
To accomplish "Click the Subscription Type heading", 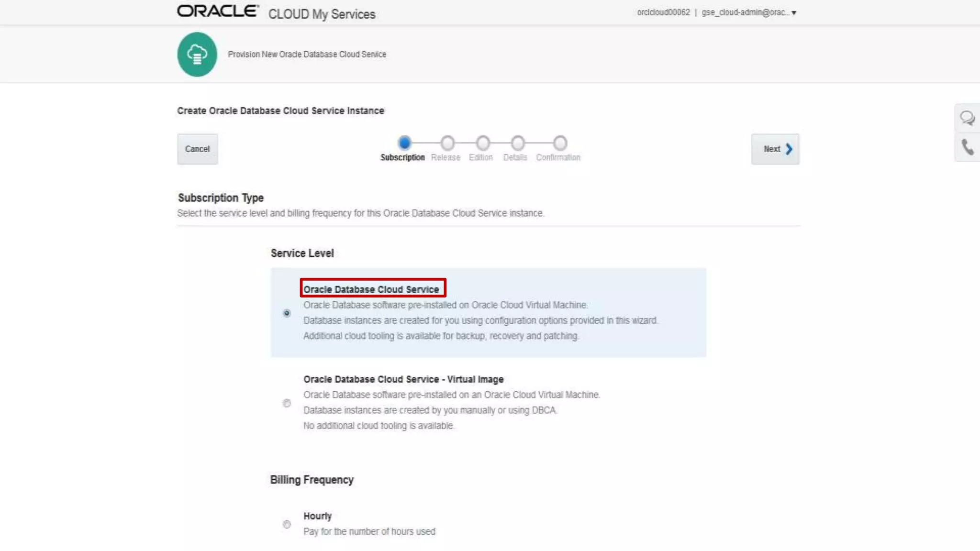I will pyautogui.click(x=221, y=198).
